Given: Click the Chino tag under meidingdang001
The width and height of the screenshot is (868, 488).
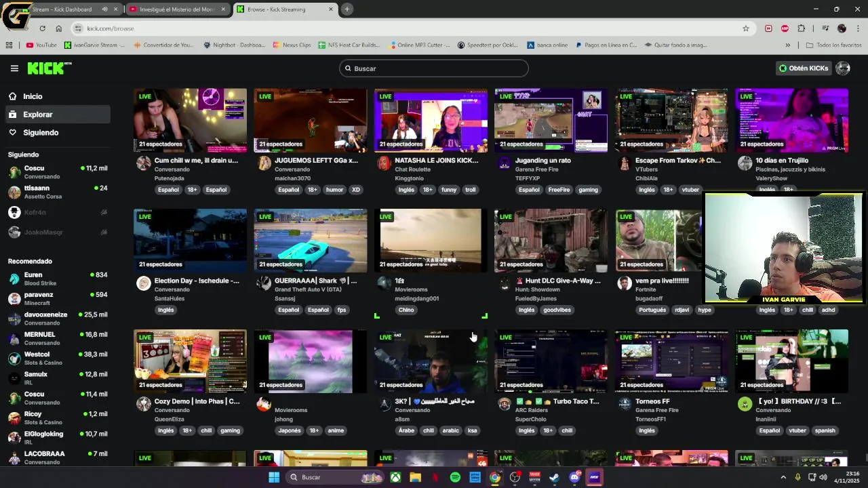Looking at the screenshot, I should 406,310.
